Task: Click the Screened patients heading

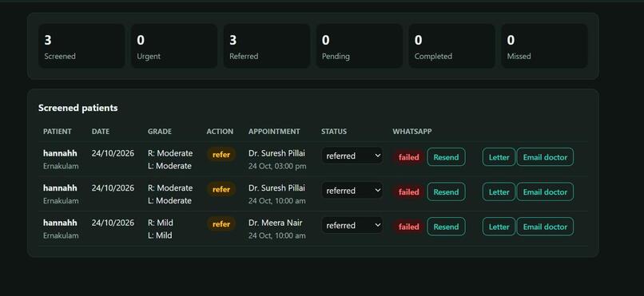Action: click(78, 108)
